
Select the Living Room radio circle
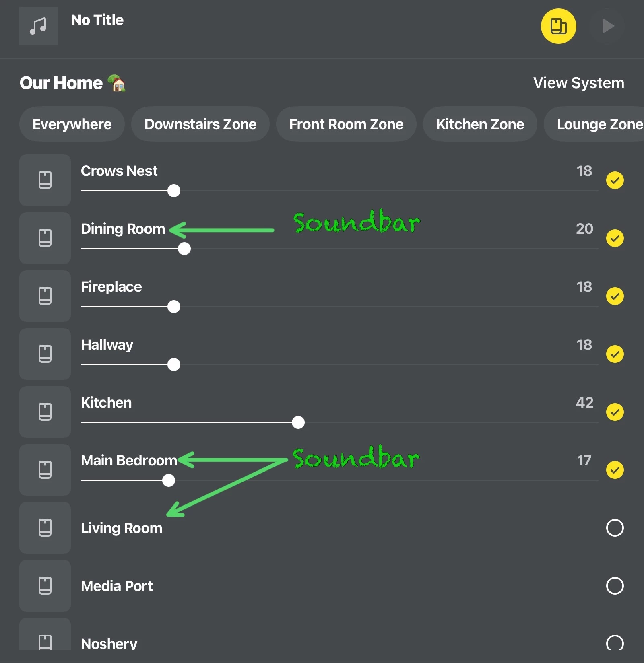[x=615, y=528]
